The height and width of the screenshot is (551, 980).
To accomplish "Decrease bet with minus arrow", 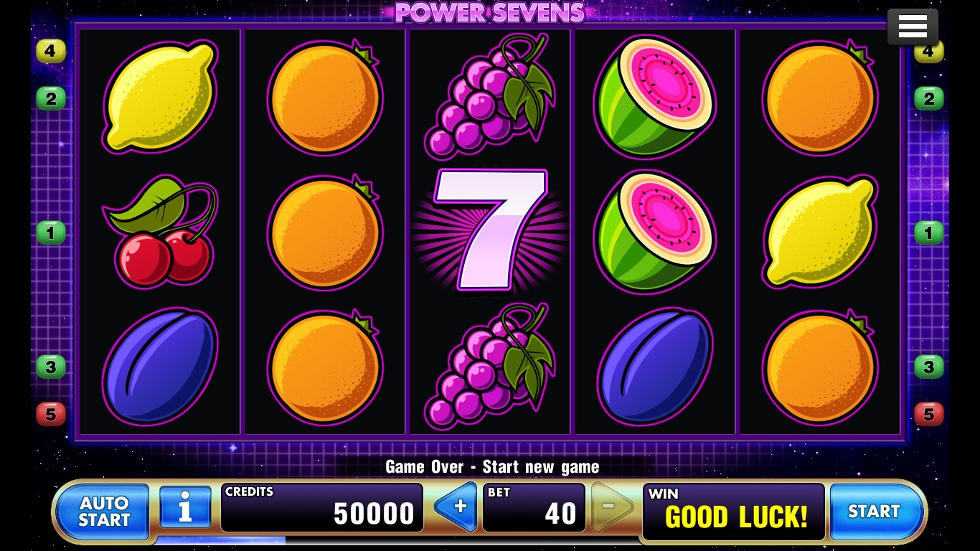I will (x=611, y=507).
